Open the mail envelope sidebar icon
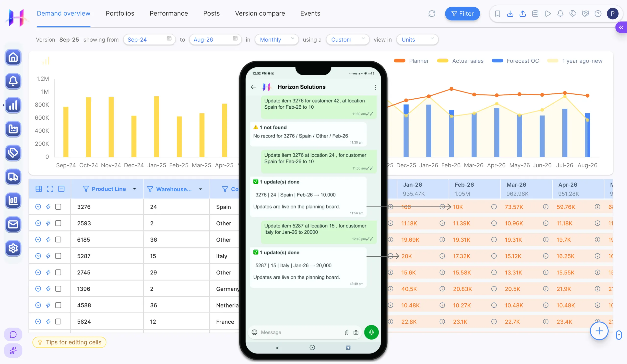This screenshot has height=364, width=627. click(x=13, y=224)
